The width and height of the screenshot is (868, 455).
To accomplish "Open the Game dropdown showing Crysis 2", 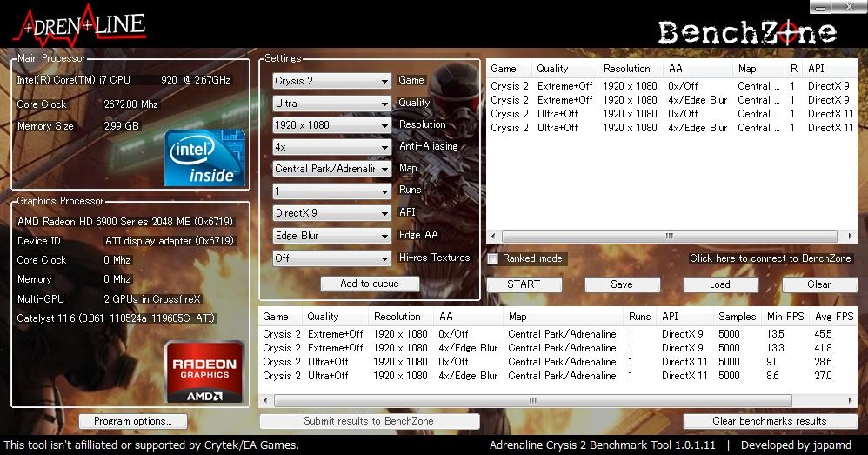I will 331,81.
